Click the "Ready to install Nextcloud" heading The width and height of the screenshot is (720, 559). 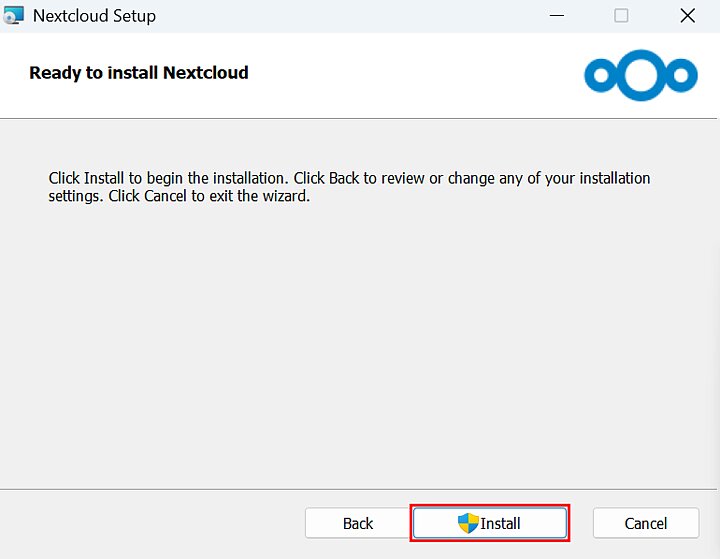click(x=139, y=73)
